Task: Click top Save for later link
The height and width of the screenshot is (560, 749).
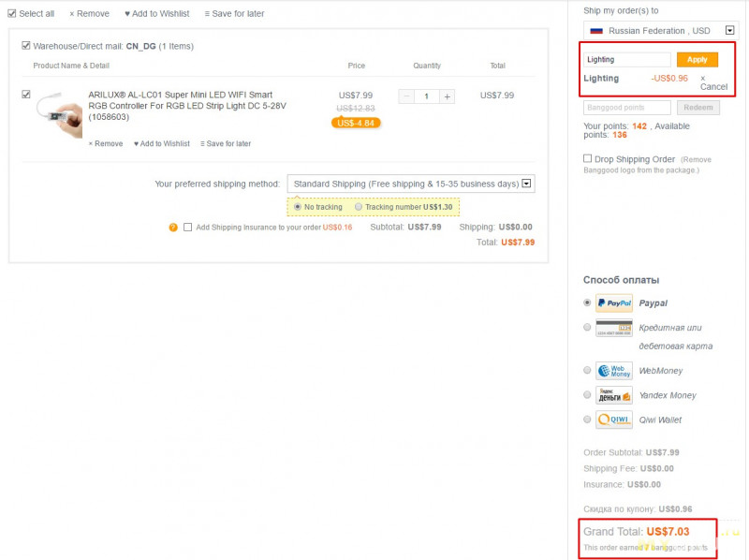Action: click(x=234, y=14)
